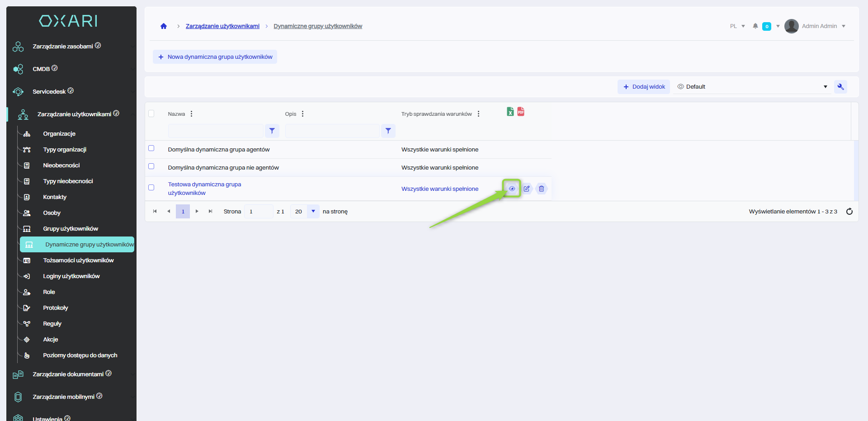Click the Dodaj widok button

644,87
